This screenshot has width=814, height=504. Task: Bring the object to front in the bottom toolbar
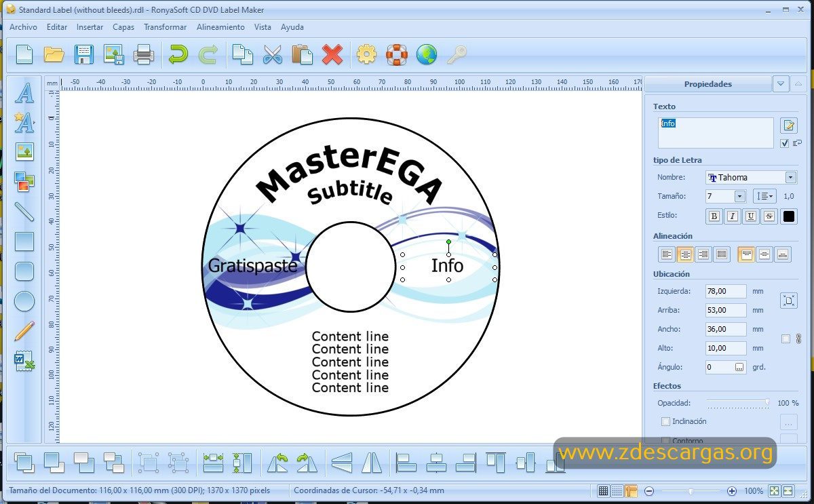[x=24, y=463]
